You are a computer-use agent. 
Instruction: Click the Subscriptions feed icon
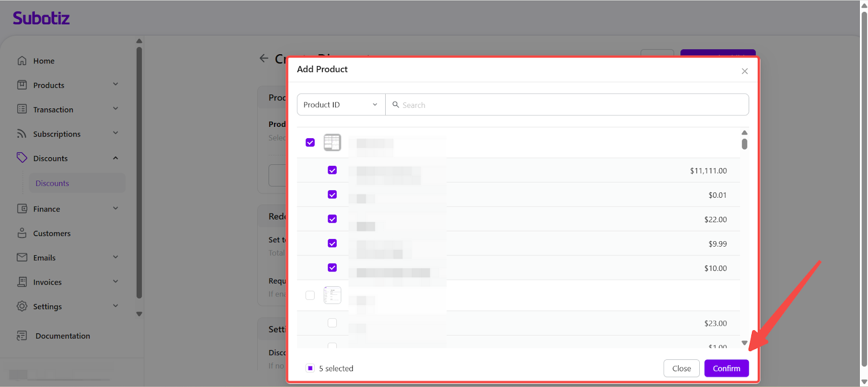coord(22,134)
